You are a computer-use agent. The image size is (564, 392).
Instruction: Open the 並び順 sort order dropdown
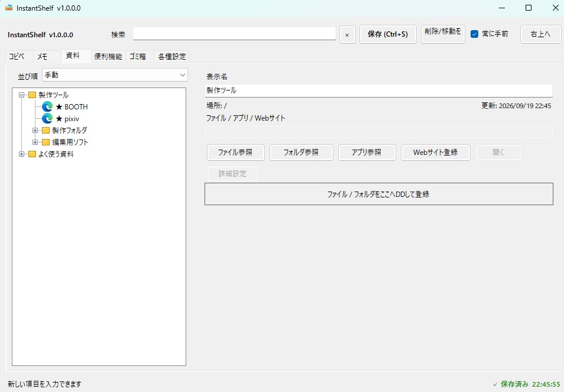coord(115,75)
